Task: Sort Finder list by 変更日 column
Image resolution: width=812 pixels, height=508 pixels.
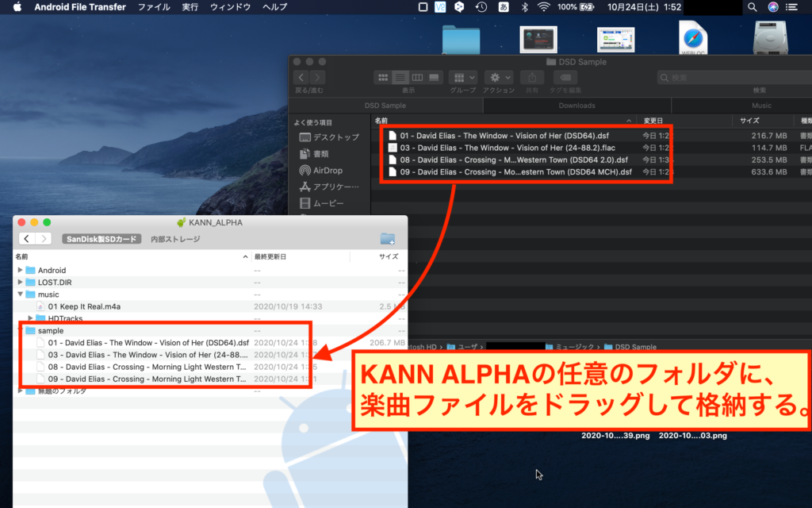Action: tap(684, 121)
